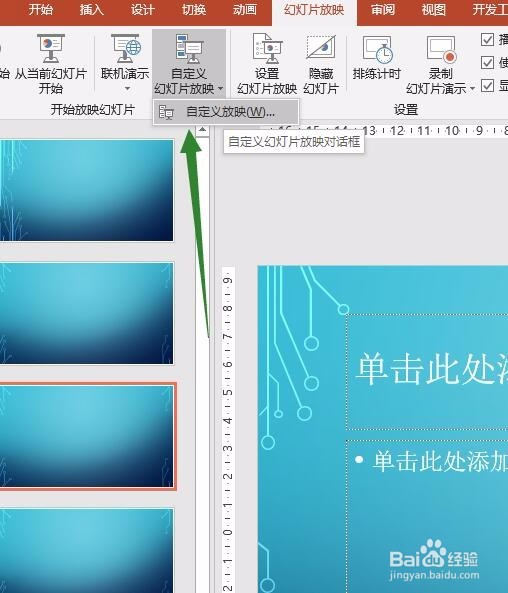Click the 隐藏幻灯片 button
The height and width of the screenshot is (593, 508).
click(x=321, y=64)
